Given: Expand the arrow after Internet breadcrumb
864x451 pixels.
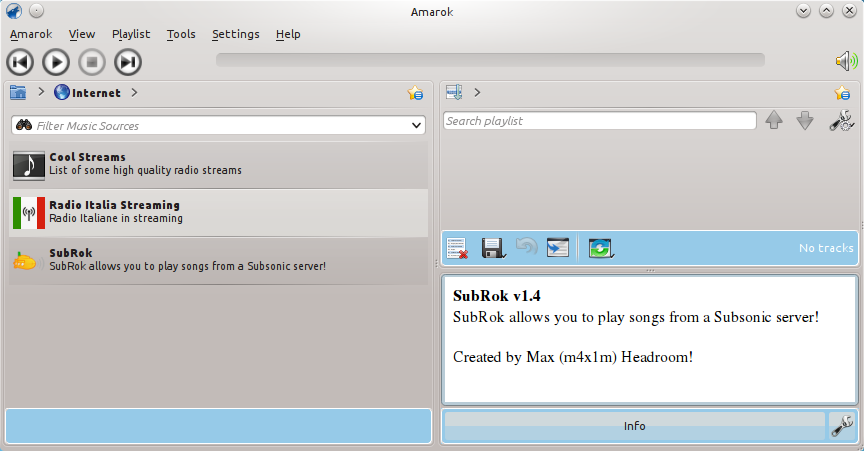Looking at the screenshot, I should click(134, 93).
